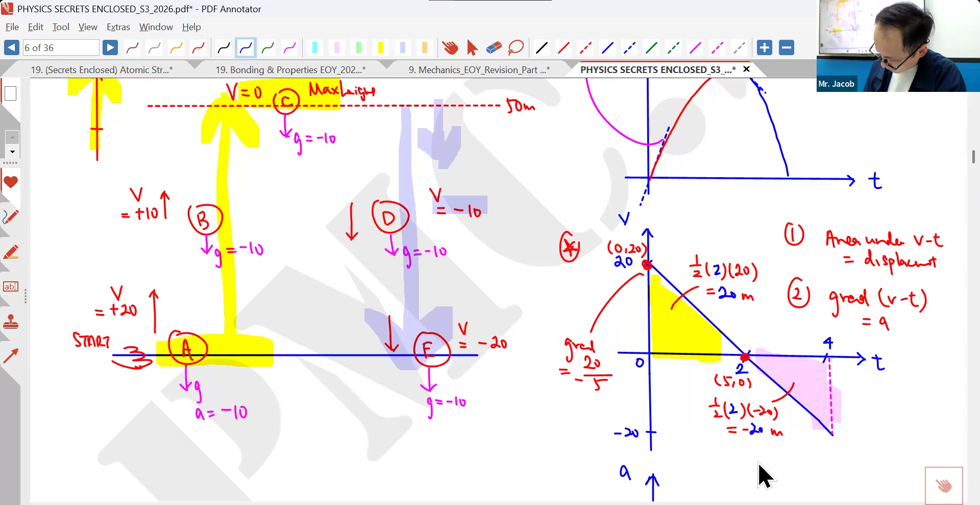Select the Marker highlighter tool in sidebar
Screen dimensions: 980x505
point(10,252)
